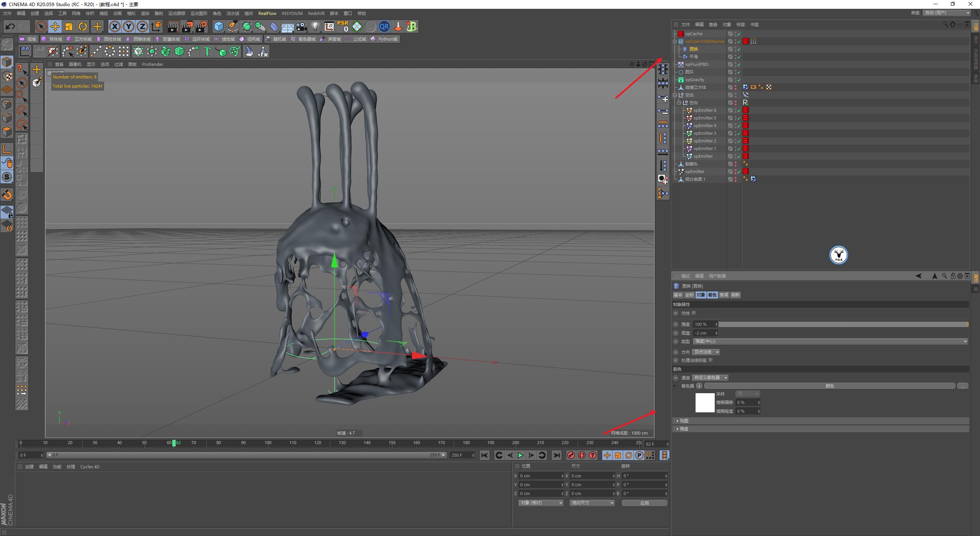Switch to the 坐标 tab in attributes
Image resolution: width=980 pixels, height=536 pixels.
690,295
